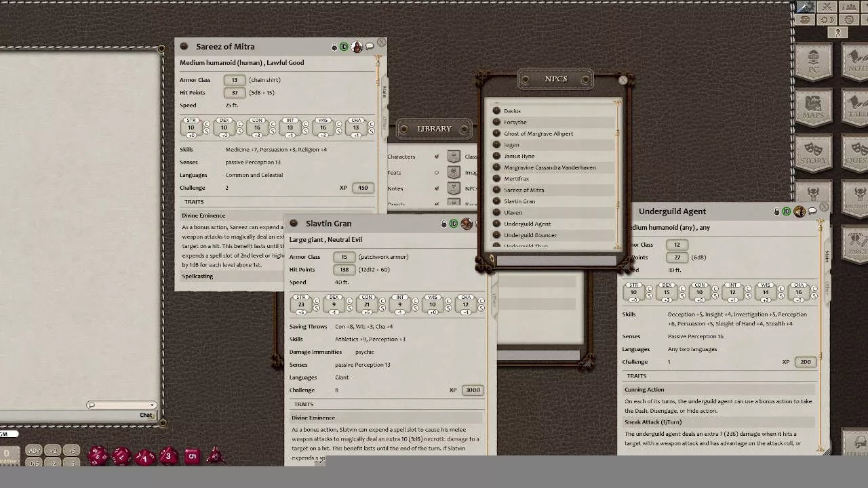Click speech bubble on Sareez of Mitra sheet
The width and height of the screenshot is (868, 488).
pyautogui.click(x=370, y=47)
